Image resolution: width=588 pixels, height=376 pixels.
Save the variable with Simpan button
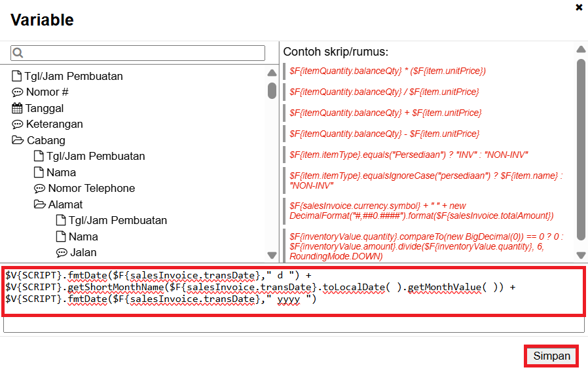551,356
